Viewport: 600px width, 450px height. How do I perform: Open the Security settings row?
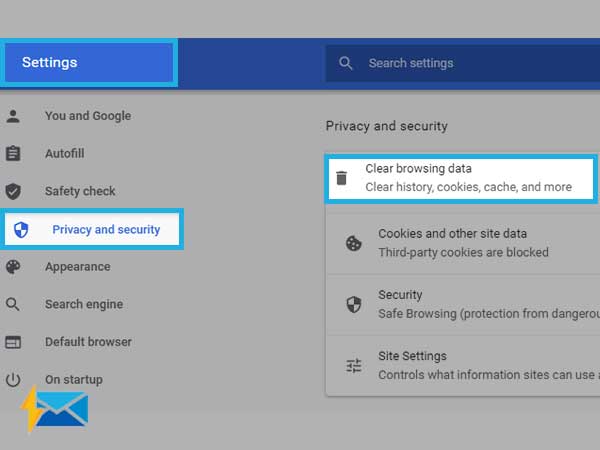pyautogui.click(x=463, y=305)
